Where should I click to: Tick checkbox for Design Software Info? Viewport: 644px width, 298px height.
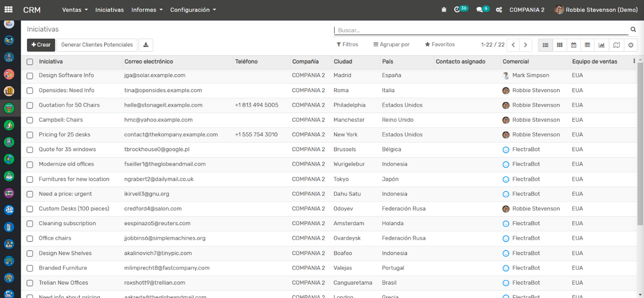[30, 76]
